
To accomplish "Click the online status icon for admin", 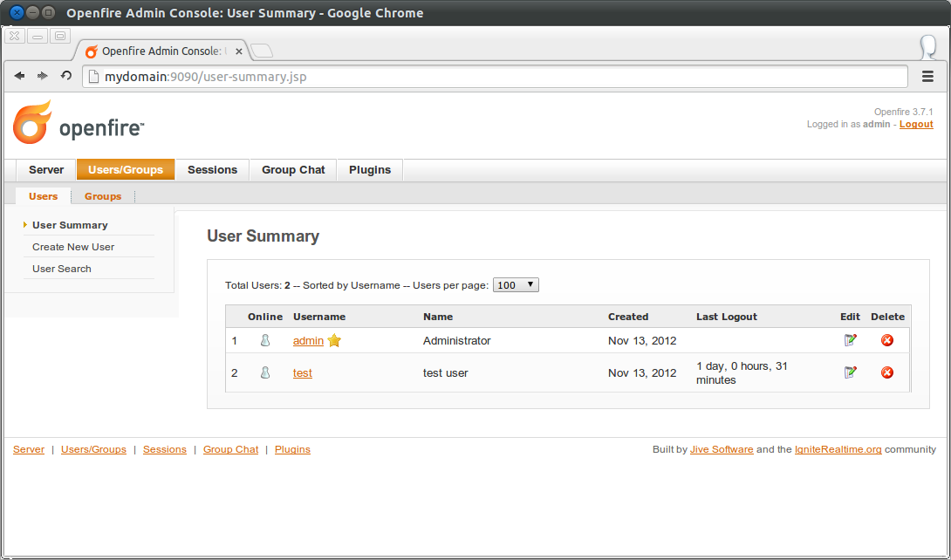I will click(265, 340).
